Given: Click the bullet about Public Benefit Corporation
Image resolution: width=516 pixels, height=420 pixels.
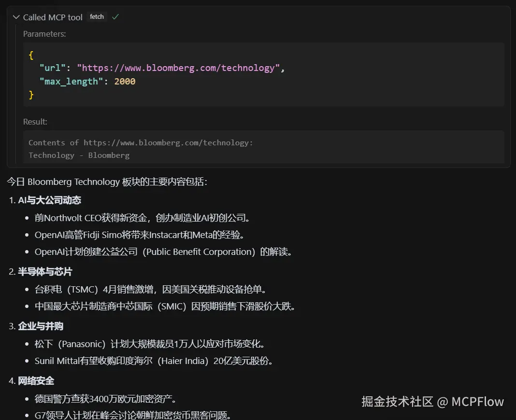Looking at the screenshot, I should coord(163,252).
